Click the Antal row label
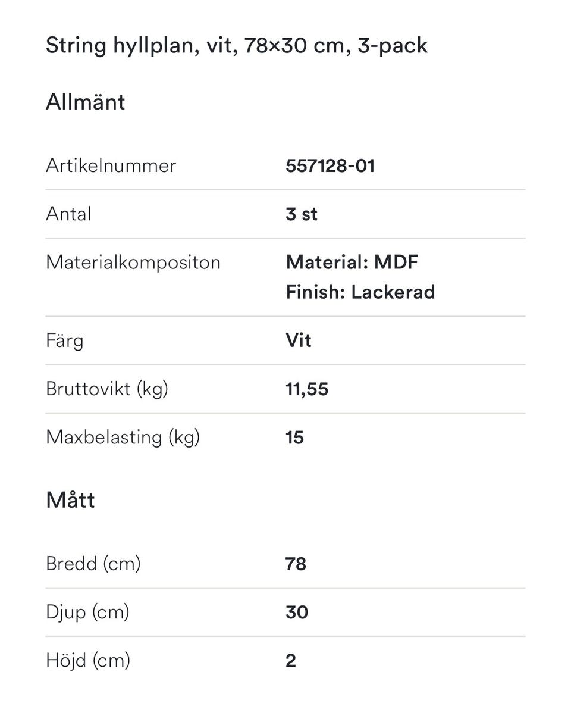The width and height of the screenshot is (571, 728). [68, 214]
